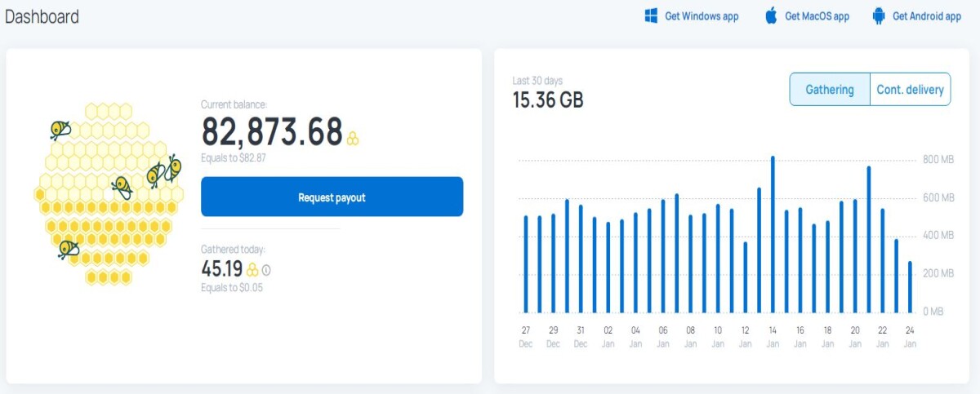This screenshot has height=394, width=980.
Task: Click the Android robot icon
Action: [879, 15]
